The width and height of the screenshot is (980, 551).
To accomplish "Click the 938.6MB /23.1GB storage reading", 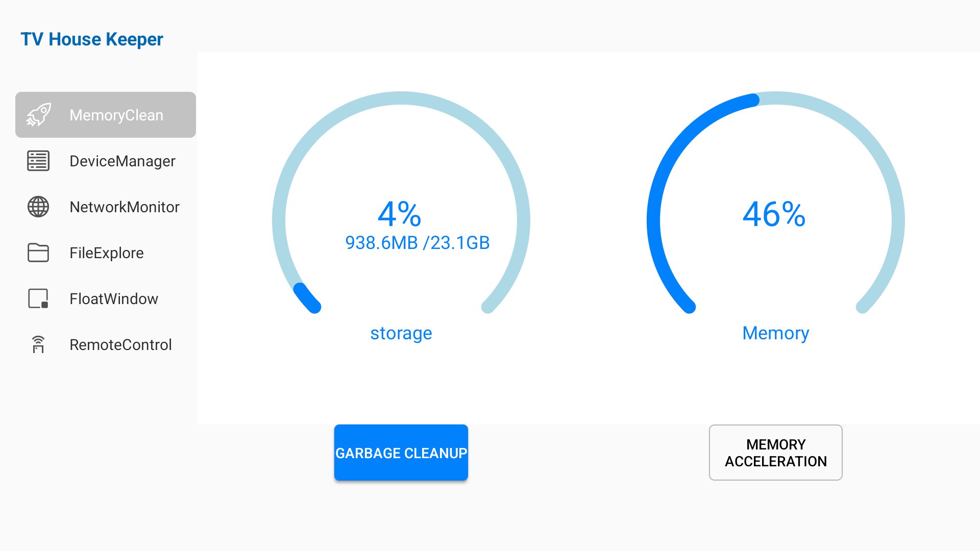I will (416, 243).
